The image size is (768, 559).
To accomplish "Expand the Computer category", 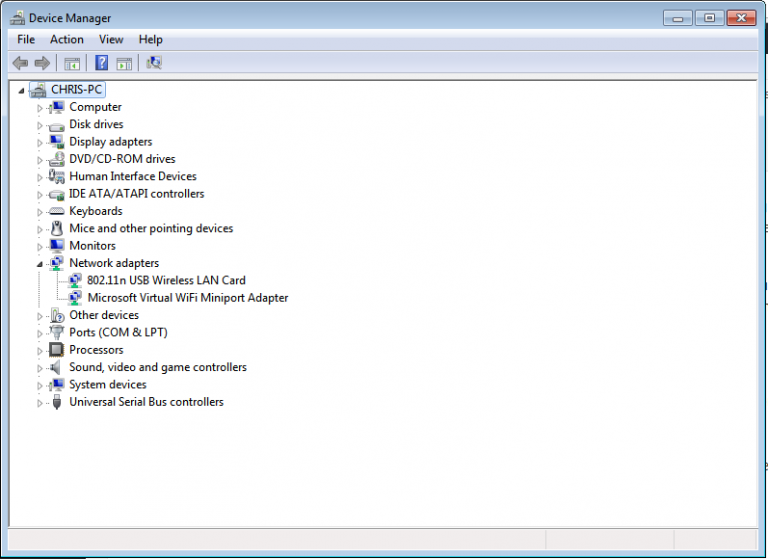I will tap(40, 108).
